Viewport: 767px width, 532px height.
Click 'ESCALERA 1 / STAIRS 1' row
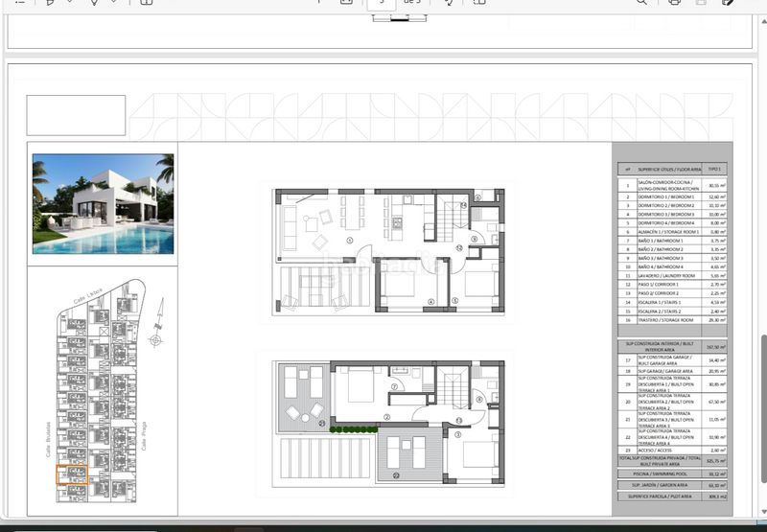coord(672,303)
